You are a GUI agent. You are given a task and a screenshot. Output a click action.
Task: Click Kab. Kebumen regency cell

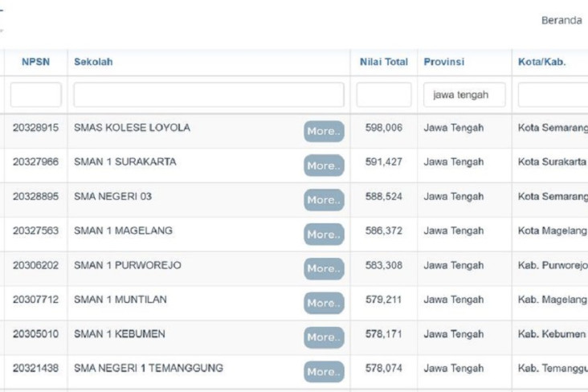(552, 334)
